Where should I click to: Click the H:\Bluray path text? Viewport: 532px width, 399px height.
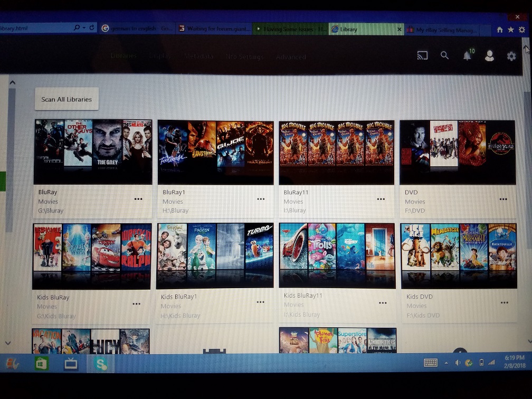[x=175, y=211]
